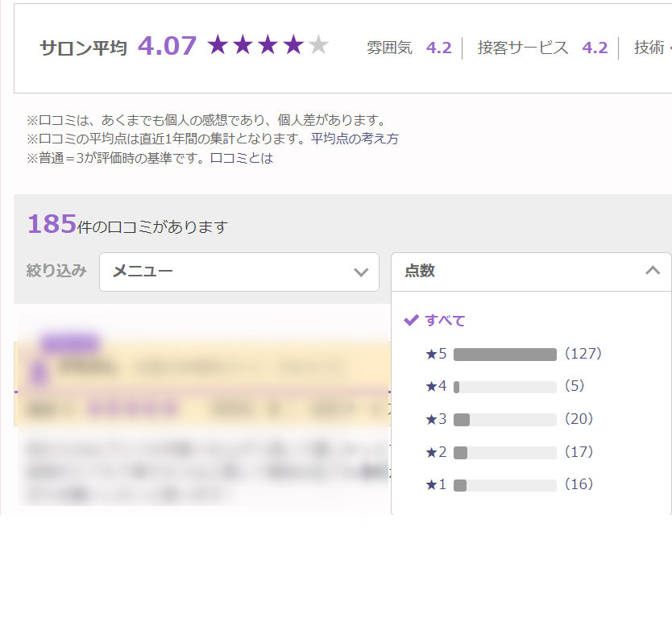Open the 平均点の考え方 link
This screenshot has width=672, height=635.
tap(355, 139)
